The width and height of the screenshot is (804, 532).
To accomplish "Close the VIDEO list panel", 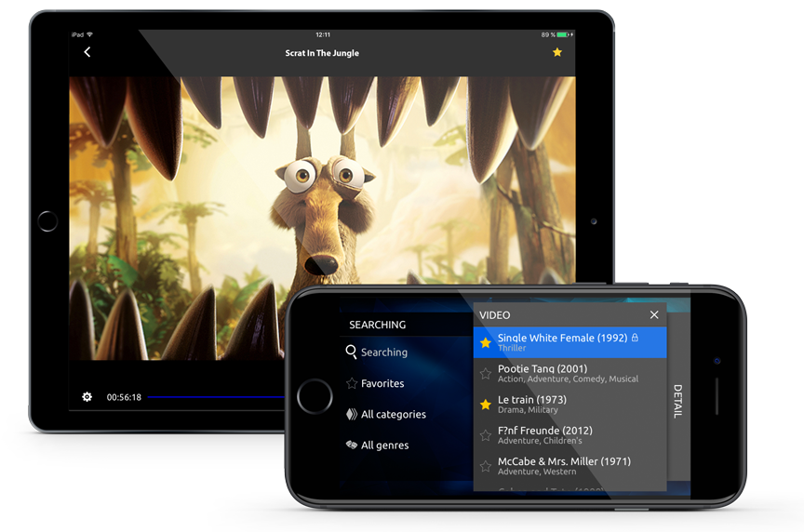I will click(x=654, y=314).
